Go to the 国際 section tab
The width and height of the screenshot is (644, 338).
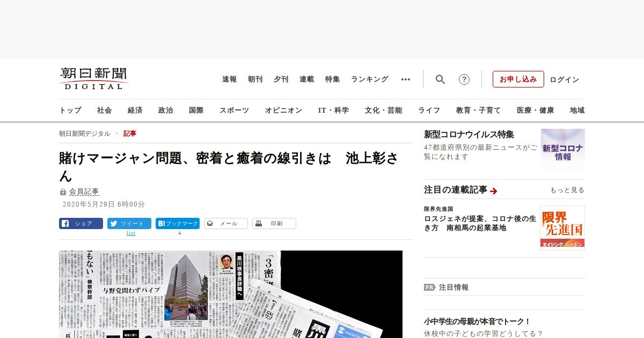point(196,111)
